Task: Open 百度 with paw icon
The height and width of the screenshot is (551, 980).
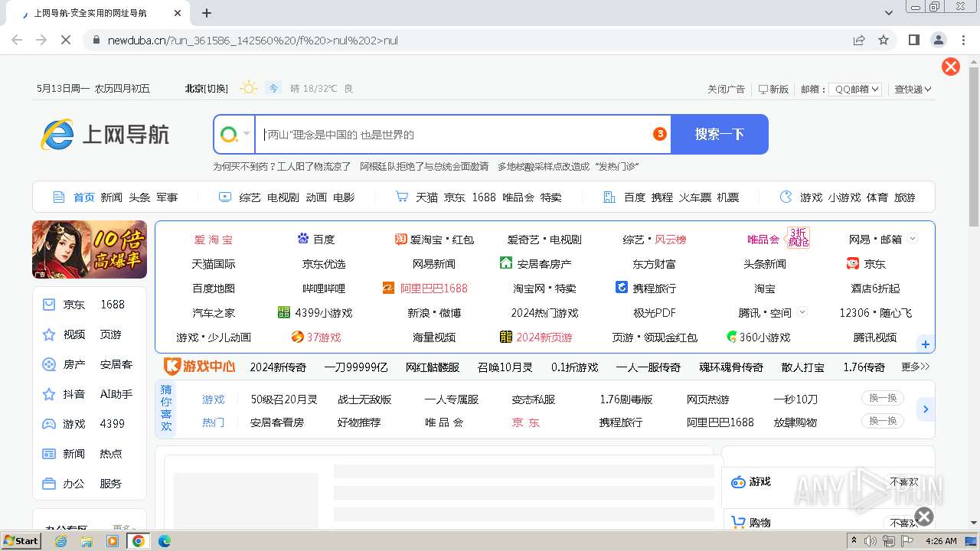Action: coord(315,239)
